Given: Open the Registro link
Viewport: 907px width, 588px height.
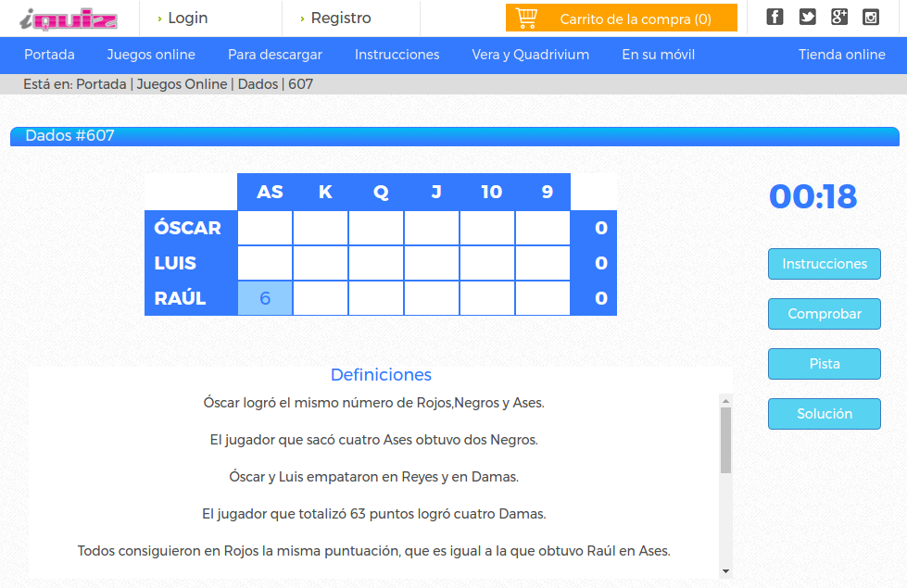Looking at the screenshot, I should click(x=341, y=18).
